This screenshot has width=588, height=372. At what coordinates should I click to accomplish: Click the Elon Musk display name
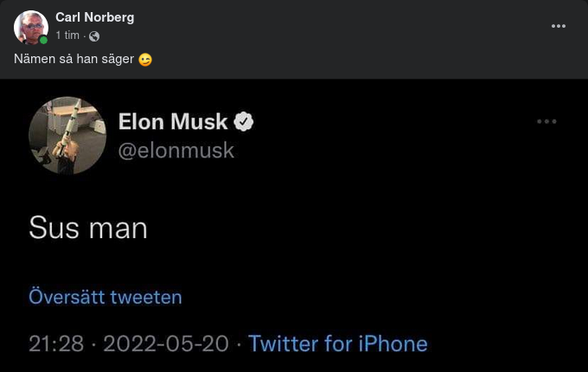click(x=173, y=122)
